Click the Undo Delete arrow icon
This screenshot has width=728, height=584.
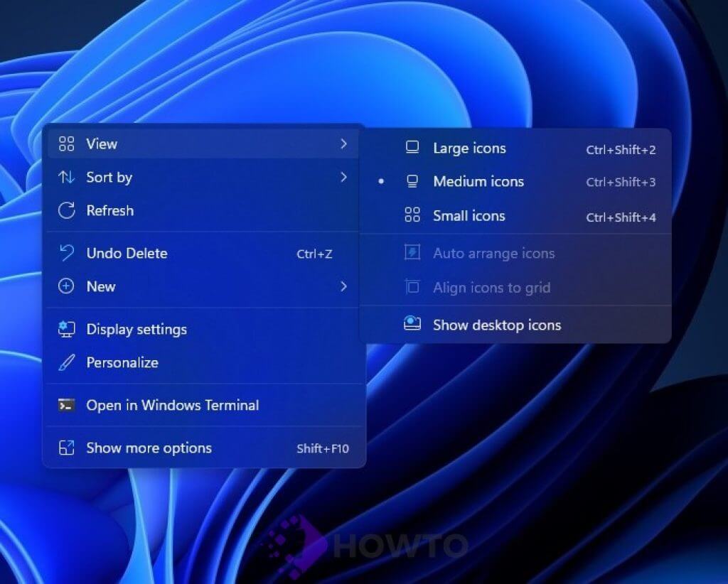(66, 253)
